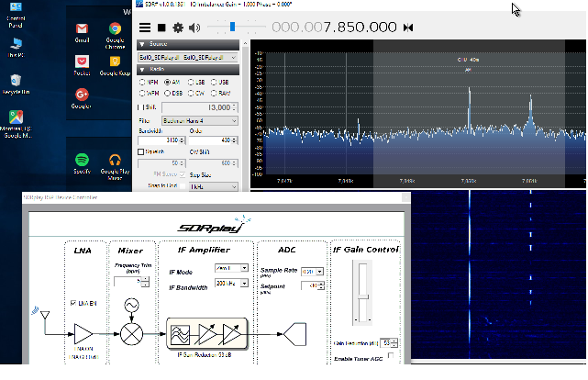Click the LNA amplifier triangle symbol
This screenshot has width=588, height=380.
click(83, 334)
